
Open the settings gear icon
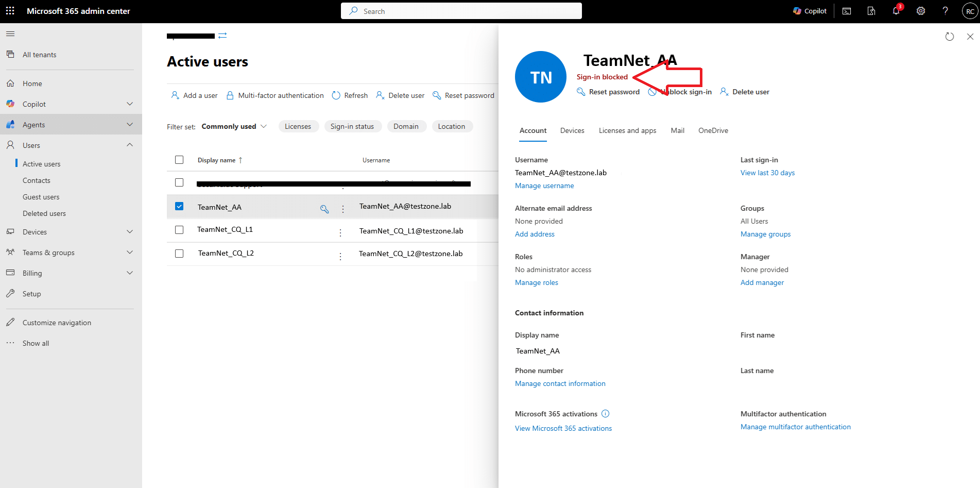(921, 11)
